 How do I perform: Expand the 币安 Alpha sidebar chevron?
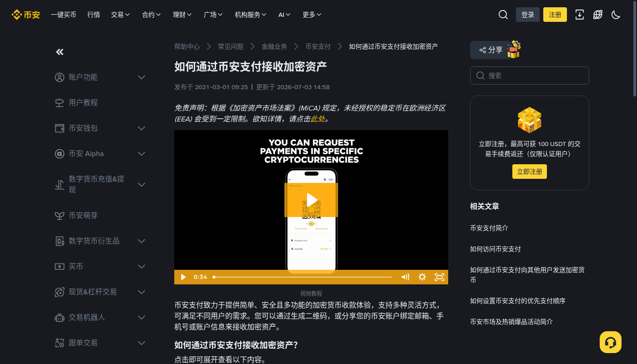[142, 154]
